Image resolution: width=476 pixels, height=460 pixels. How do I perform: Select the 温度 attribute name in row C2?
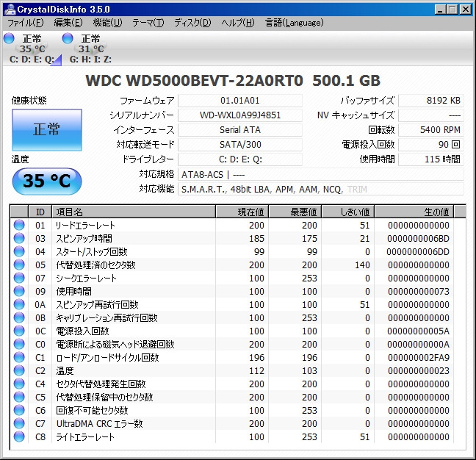coord(65,371)
